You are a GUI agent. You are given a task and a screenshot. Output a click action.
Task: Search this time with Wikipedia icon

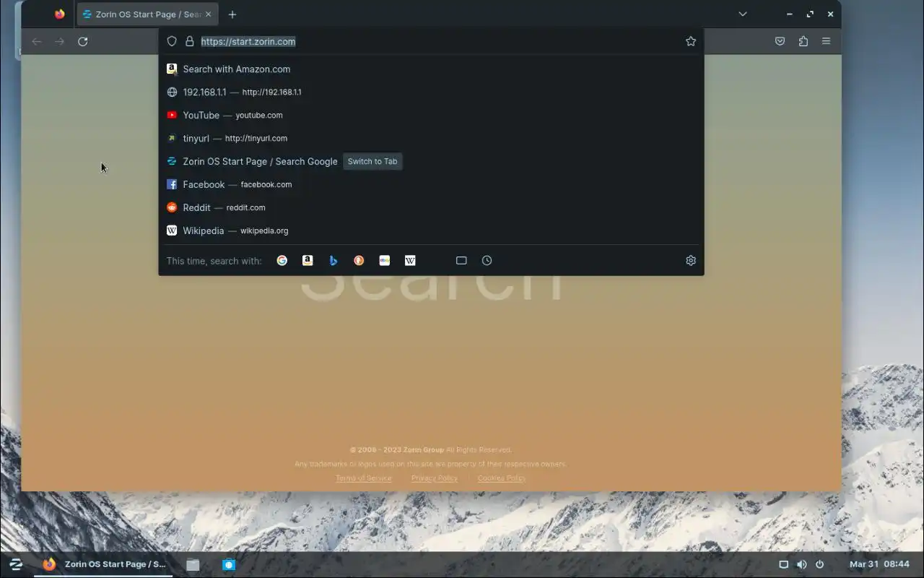[x=410, y=261]
